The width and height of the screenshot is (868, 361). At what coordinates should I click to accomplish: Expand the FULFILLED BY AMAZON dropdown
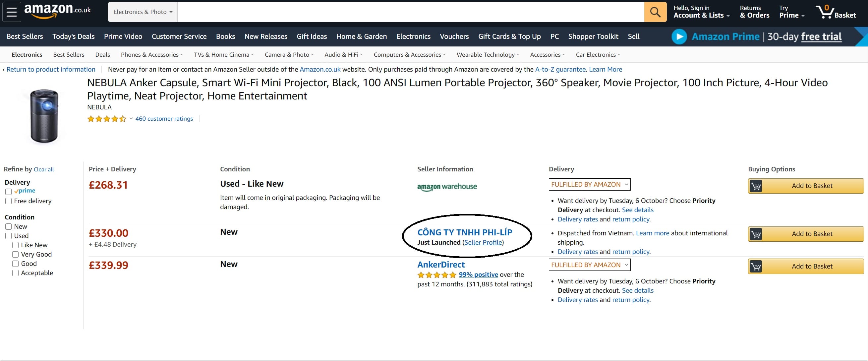(x=589, y=184)
